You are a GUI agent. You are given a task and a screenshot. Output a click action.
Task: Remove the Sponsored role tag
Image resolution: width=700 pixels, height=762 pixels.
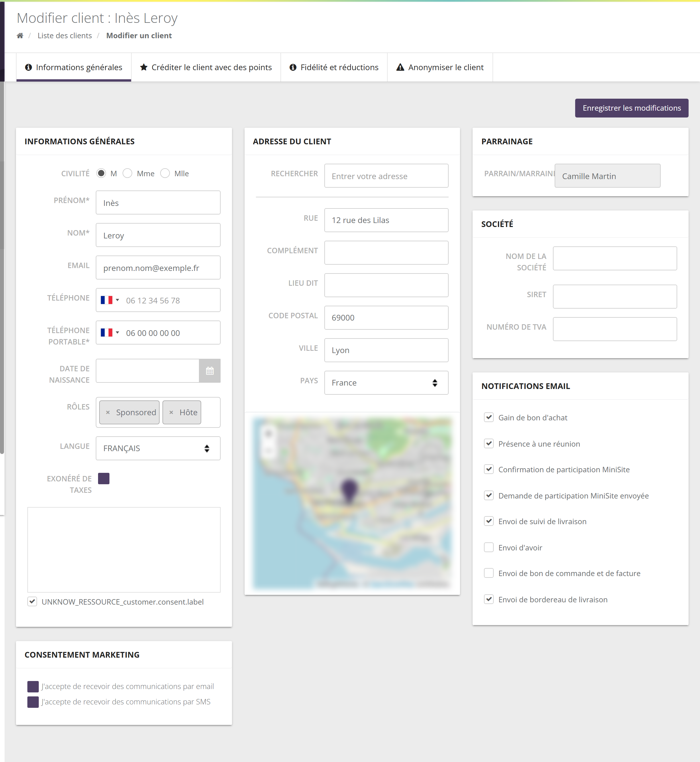coord(108,412)
